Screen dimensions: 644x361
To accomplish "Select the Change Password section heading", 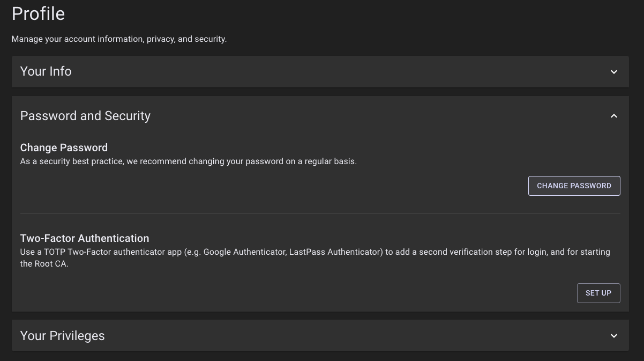I will 64,148.
